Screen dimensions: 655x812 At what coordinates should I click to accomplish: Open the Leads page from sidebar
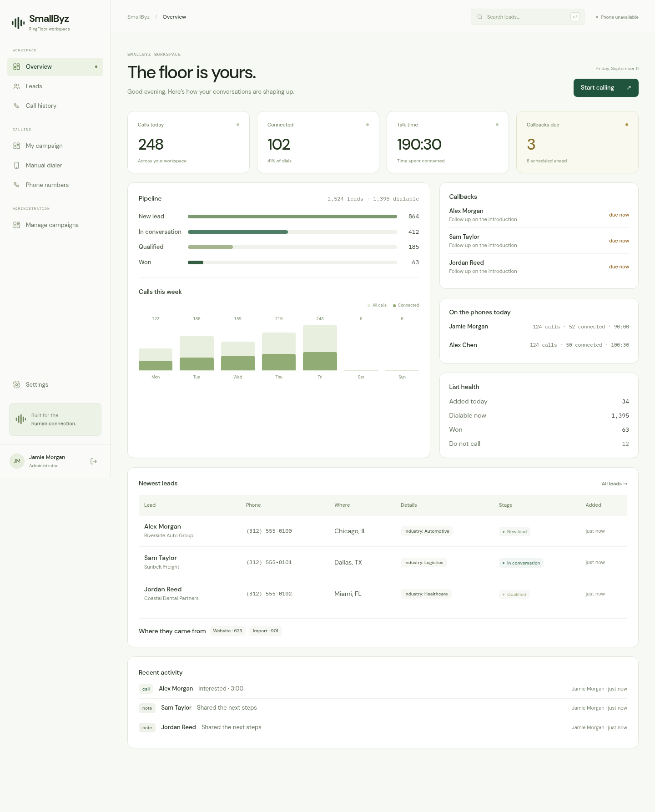click(x=55, y=86)
